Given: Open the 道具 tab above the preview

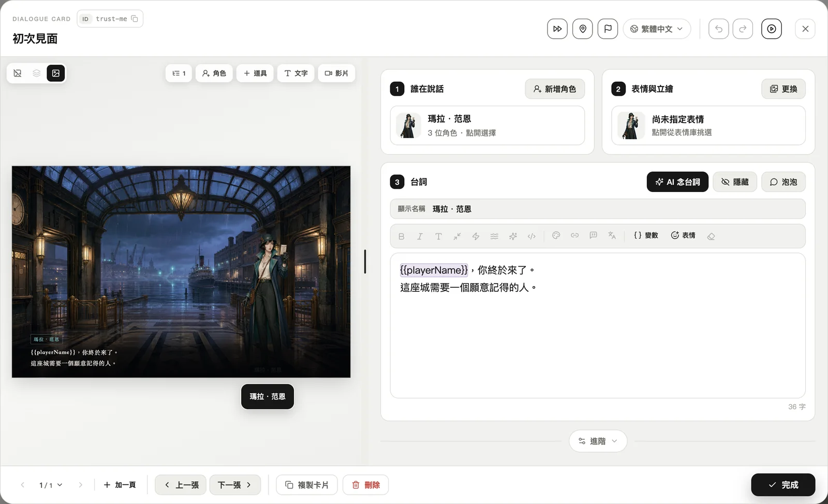Looking at the screenshot, I should coord(255,73).
